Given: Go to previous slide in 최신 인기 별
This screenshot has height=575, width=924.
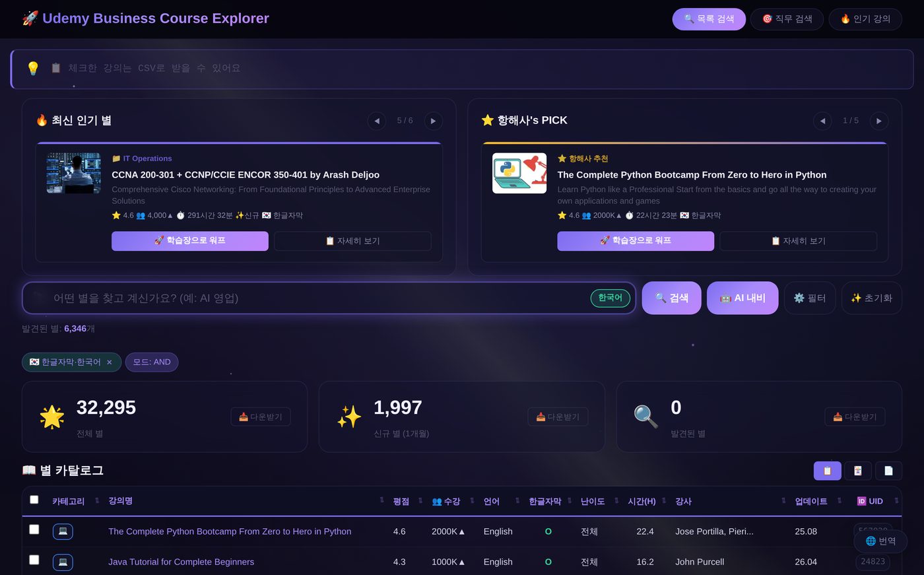Looking at the screenshot, I should point(376,121).
